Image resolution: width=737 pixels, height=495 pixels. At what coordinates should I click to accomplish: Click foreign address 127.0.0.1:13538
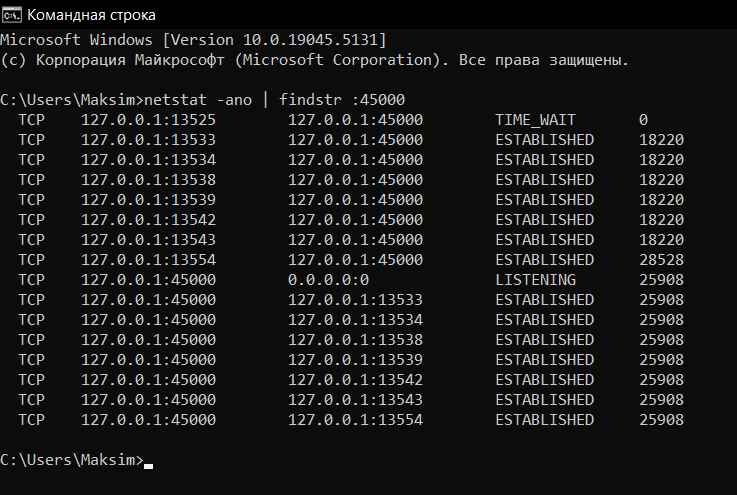(x=355, y=340)
